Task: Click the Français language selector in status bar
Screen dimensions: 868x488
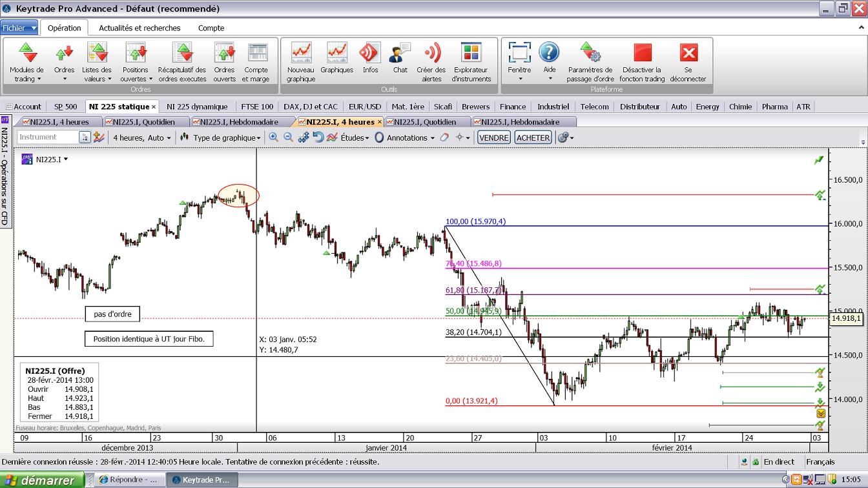Action: [x=820, y=462]
